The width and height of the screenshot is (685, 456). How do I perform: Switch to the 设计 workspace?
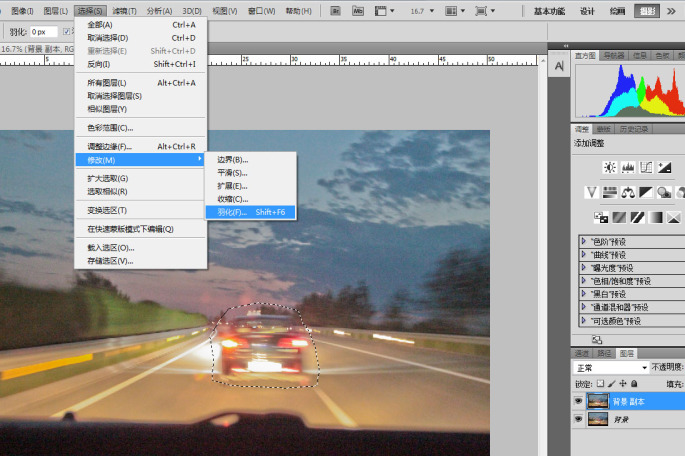(x=588, y=11)
